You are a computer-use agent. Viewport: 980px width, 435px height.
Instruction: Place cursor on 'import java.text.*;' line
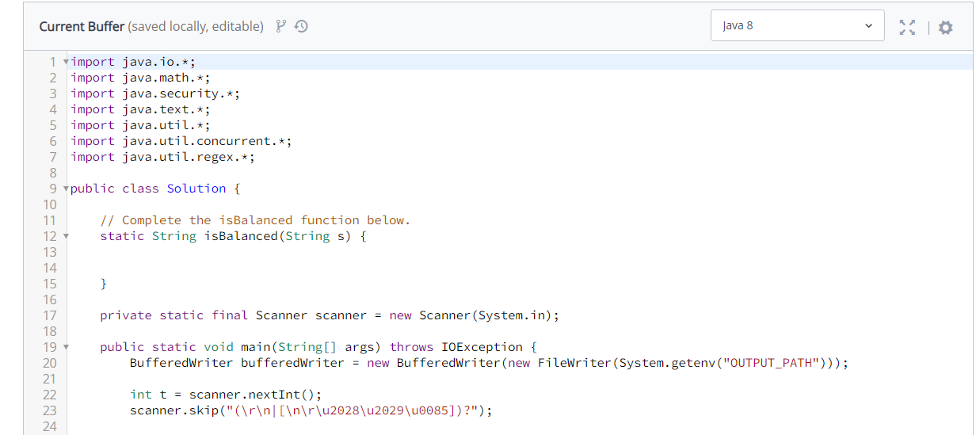click(x=140, y=109)
